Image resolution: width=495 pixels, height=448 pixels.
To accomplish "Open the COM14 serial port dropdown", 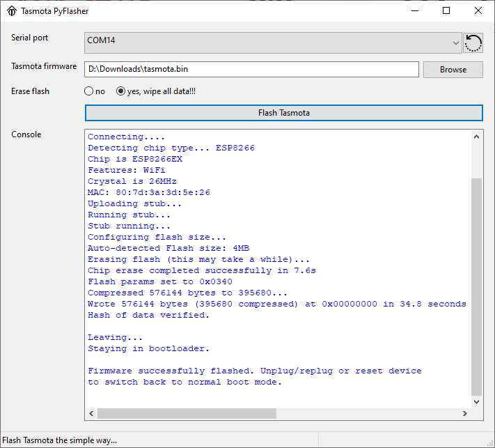I will click(x=273, y=43).
